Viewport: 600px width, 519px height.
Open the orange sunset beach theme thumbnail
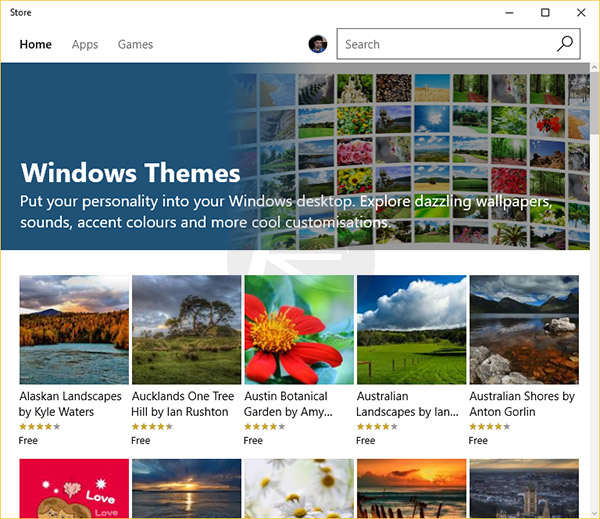point(412,488)
